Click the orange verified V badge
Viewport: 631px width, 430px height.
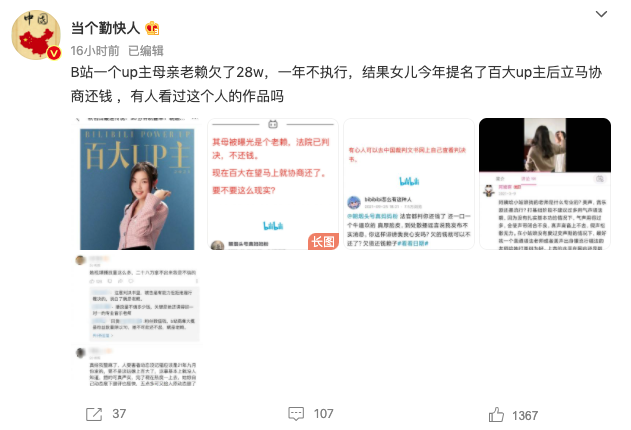click(x=54, y=53)
